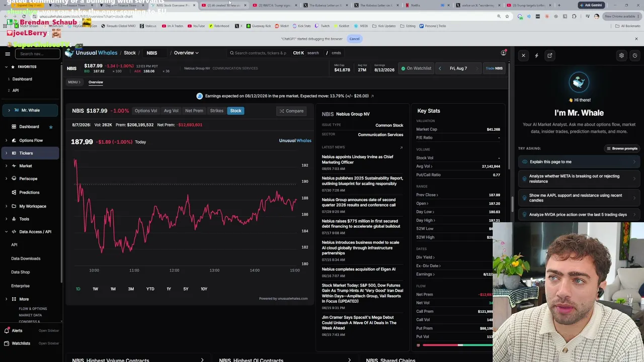Viewport: 644px width, 362px height.
Task: Open Data Downloads in the sidebar
Action: [x=26, y=258]
